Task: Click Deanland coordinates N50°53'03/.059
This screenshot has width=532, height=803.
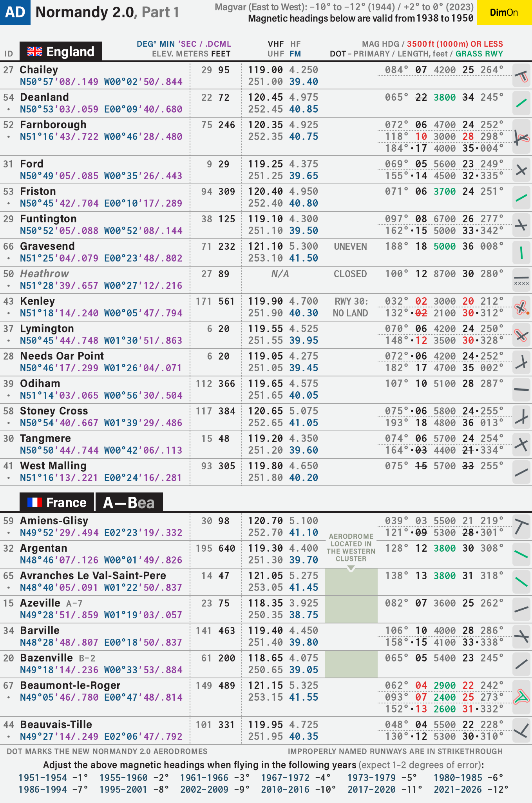Action: pos(59,109)
